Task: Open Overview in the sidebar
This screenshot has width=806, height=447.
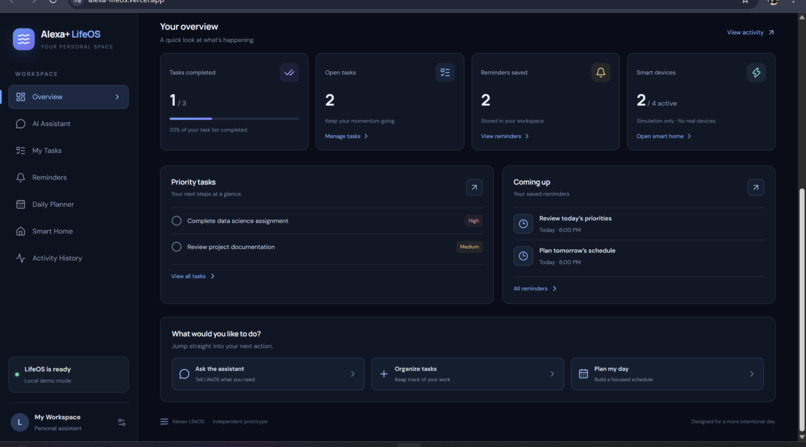Action: [68, 97]
